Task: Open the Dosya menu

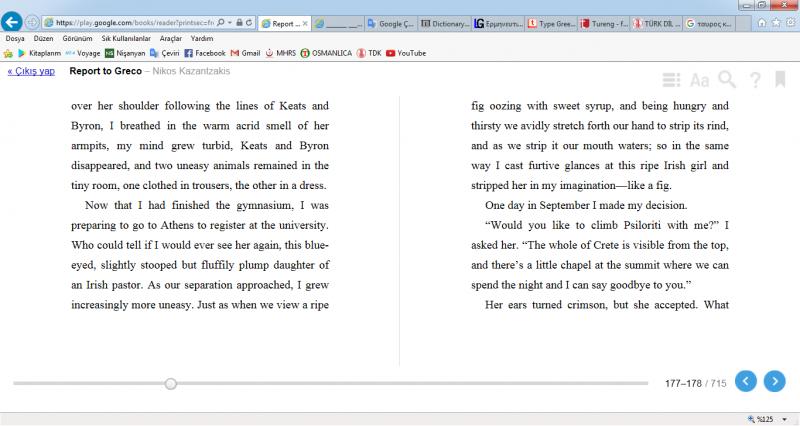Action: 15,38
